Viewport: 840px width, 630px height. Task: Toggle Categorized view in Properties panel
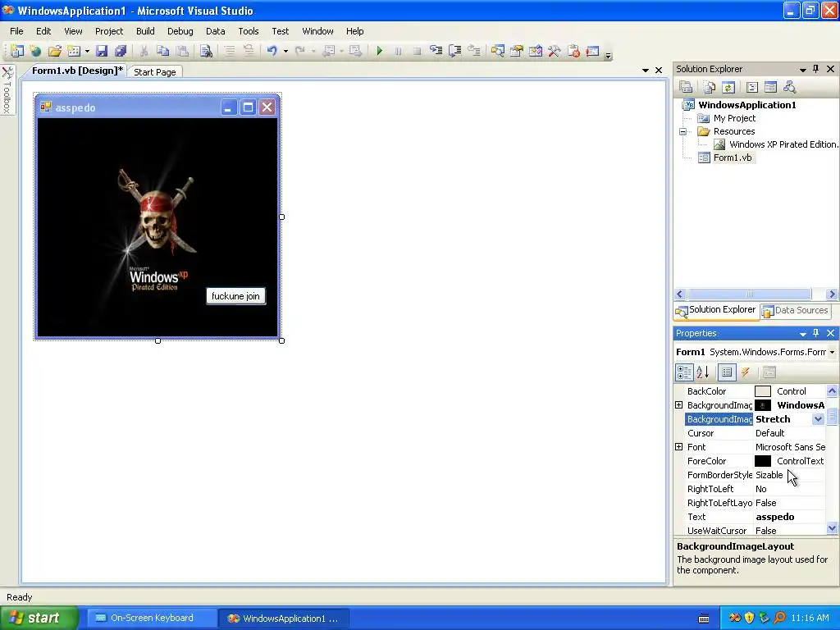(x=684, y=372)
